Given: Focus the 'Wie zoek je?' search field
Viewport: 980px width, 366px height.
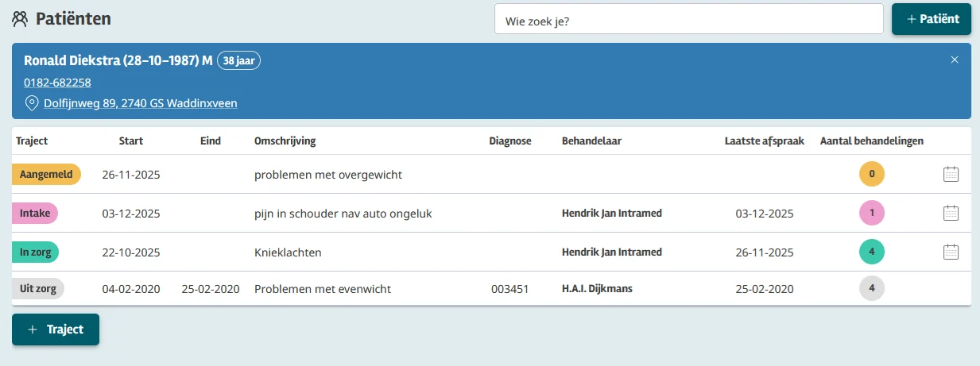Looking at the screenshot, I should coord(688,19).
